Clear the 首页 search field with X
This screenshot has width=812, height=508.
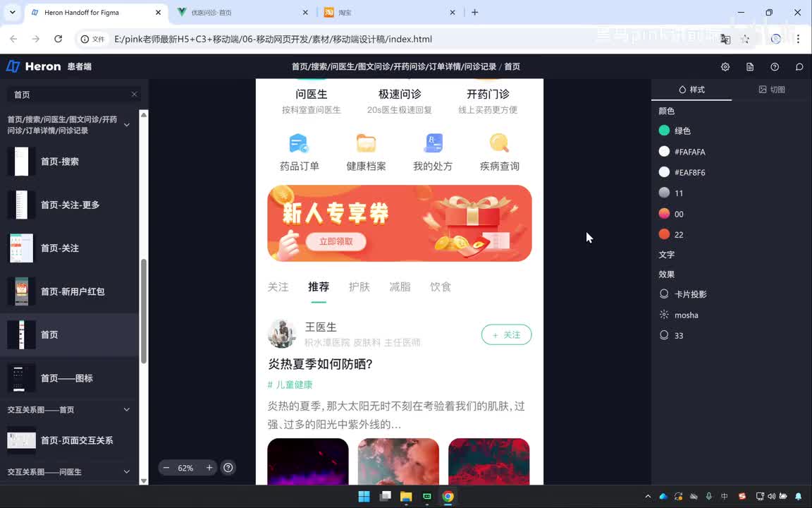point(134,95)
